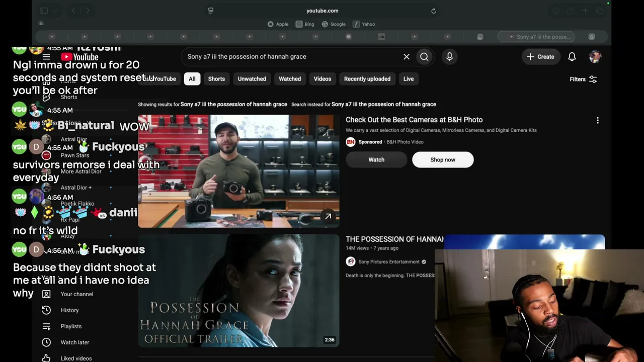
Task: Go to Your channel in sidebar
Action: [x=77, y=294]
